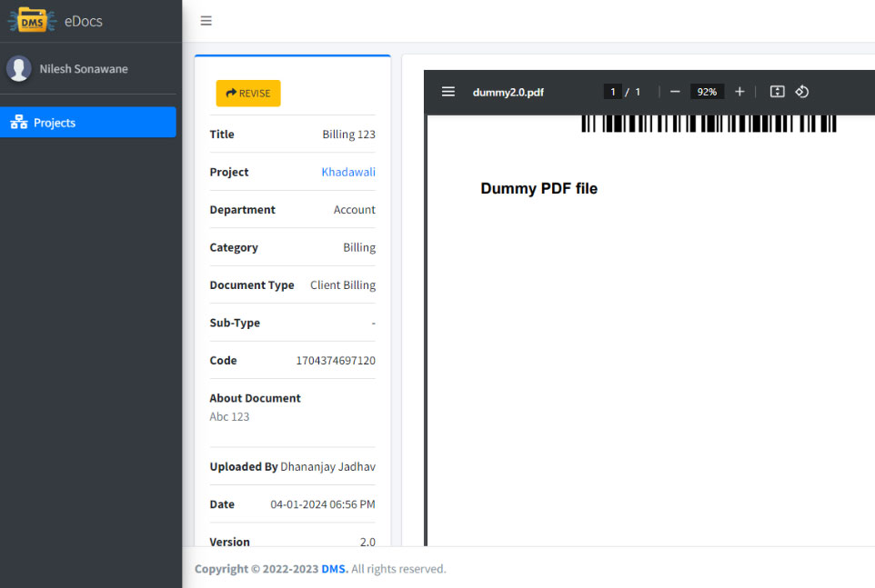875x588 pixels.
Task: Toggle the PDF viewer sidebar menu
Action: click(x=448, y=92)
